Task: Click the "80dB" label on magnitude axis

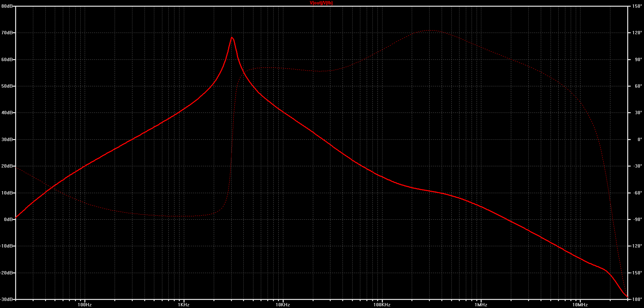Action: tap(7, 6)
